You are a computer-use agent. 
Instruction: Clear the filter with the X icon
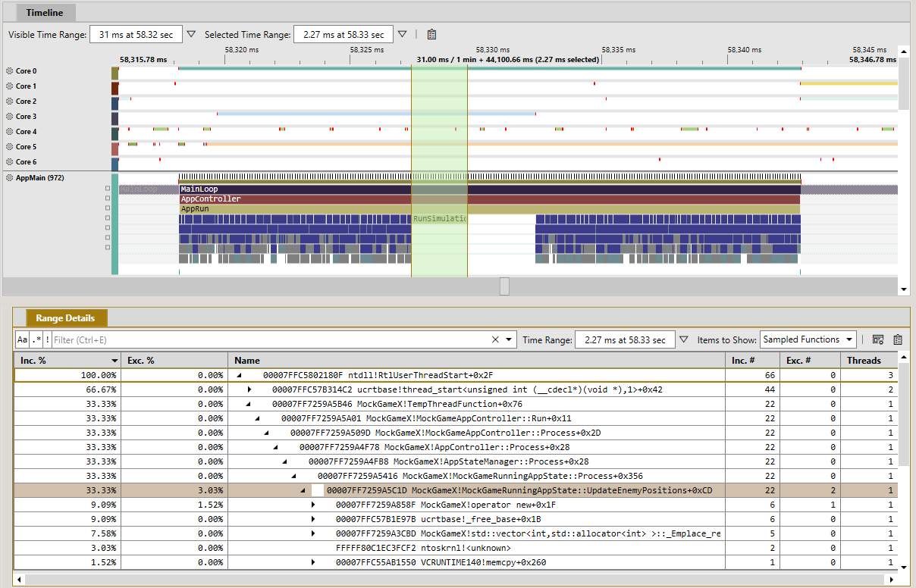pos(495,340)
